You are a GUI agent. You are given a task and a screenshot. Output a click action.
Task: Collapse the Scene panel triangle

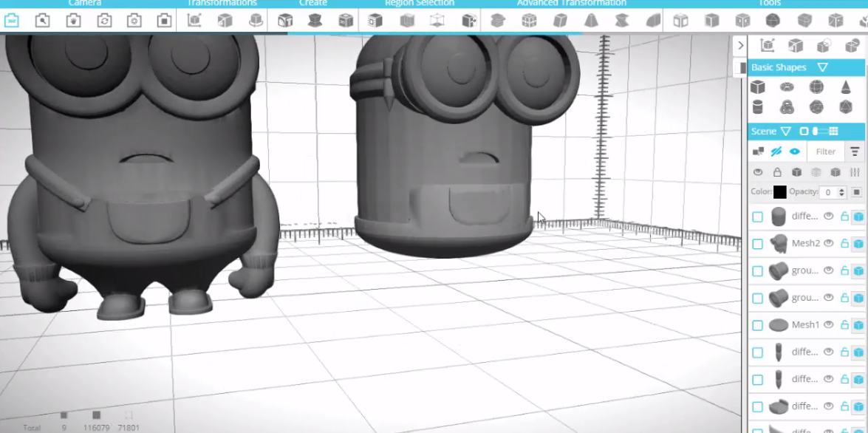(x=785, y=132)
